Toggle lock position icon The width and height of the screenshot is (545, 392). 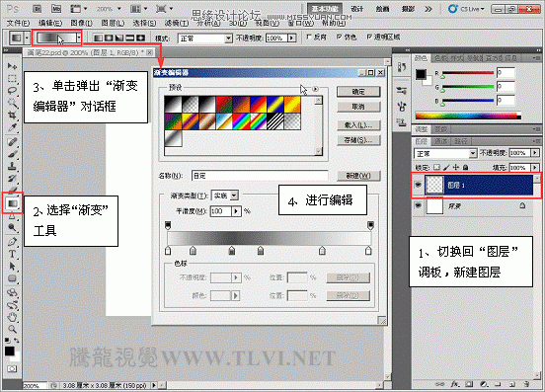(x=456, y=167)
